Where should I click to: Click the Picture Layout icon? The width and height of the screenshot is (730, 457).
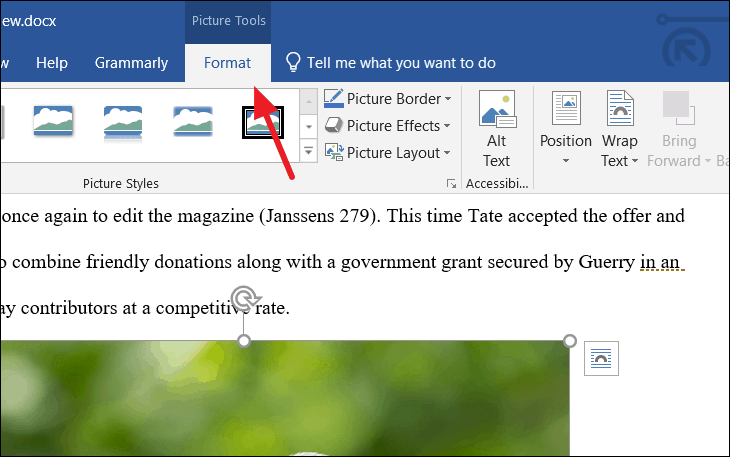pos(334,152)
